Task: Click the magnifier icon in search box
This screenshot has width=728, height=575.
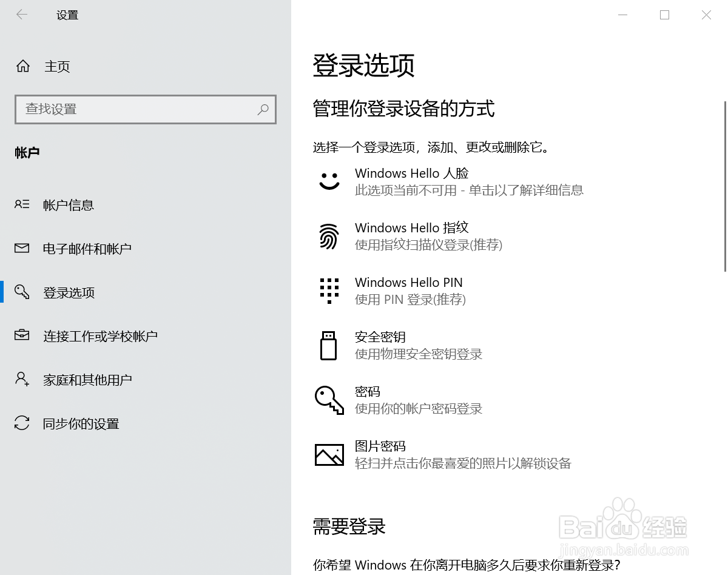Action: [x=263, y=109]
